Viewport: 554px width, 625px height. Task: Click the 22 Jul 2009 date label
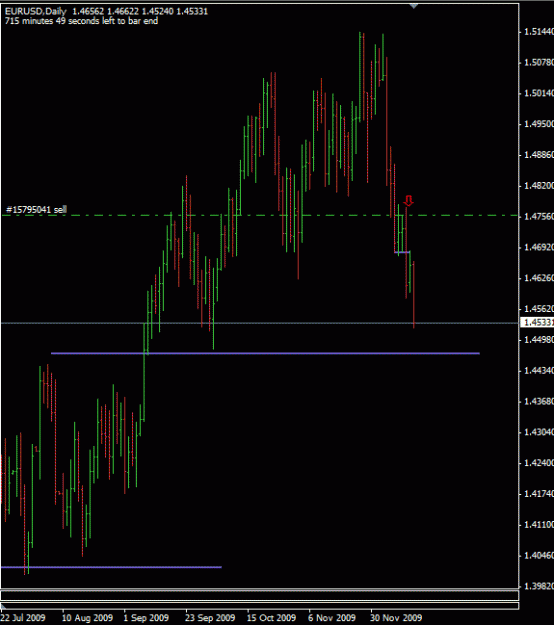click(23, 617)
